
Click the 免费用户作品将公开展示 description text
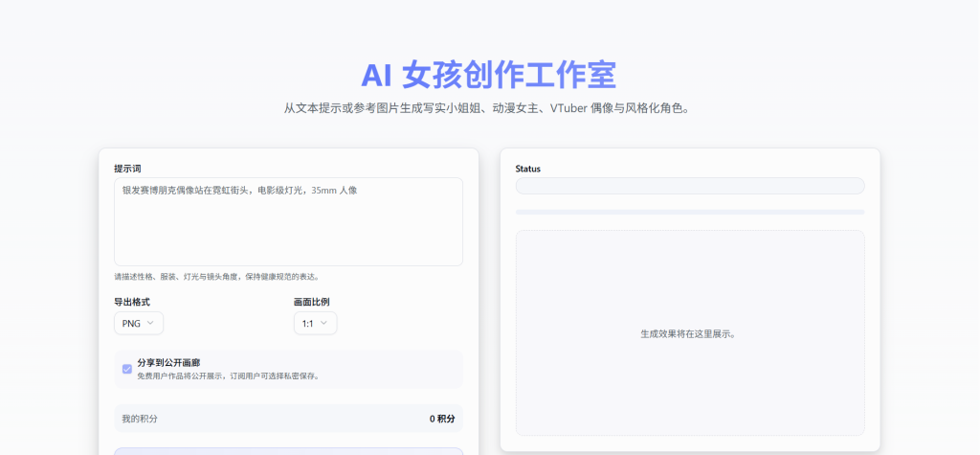pos(228,376)
